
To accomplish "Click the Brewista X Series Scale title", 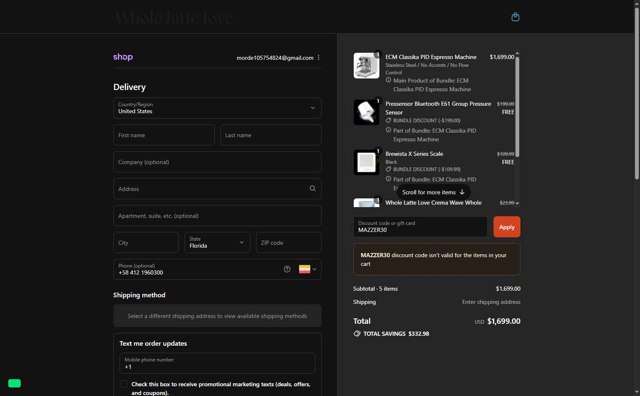I will point(414,154).
